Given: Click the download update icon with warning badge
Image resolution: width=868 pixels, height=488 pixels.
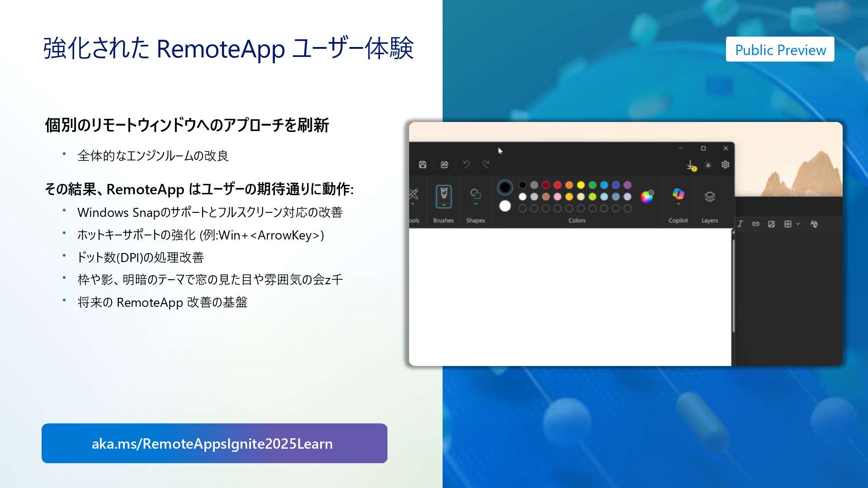Looking at the screenshot, I should [691, 165].
